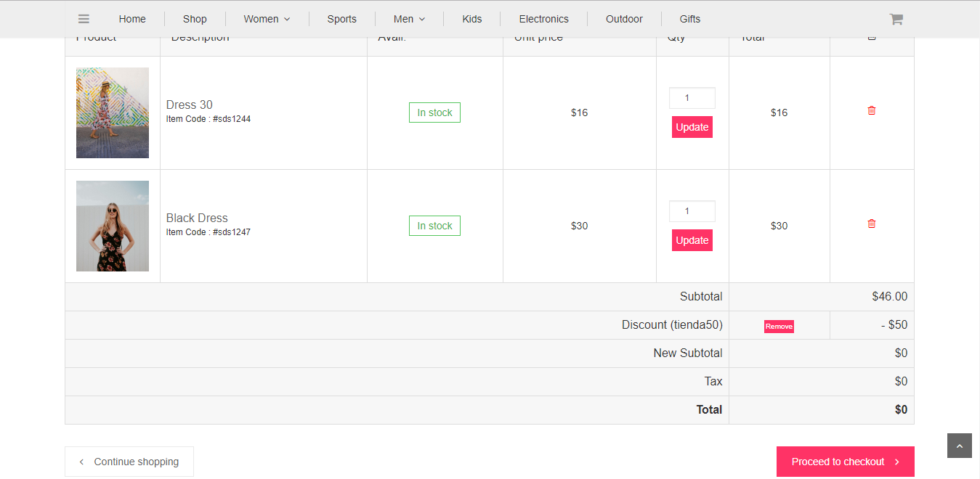The image size is (980, 479).
Task: Delete Dress 30 with trash icon
Action: (x=872, y=110)
